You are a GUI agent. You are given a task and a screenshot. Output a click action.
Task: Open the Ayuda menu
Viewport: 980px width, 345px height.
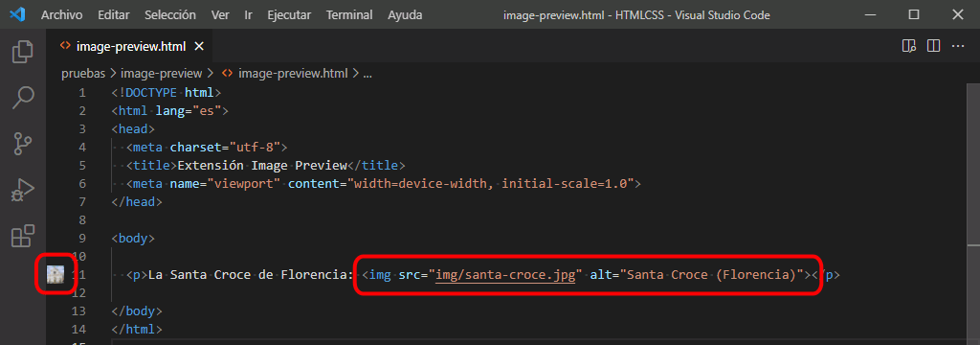(x=405, y=14)
